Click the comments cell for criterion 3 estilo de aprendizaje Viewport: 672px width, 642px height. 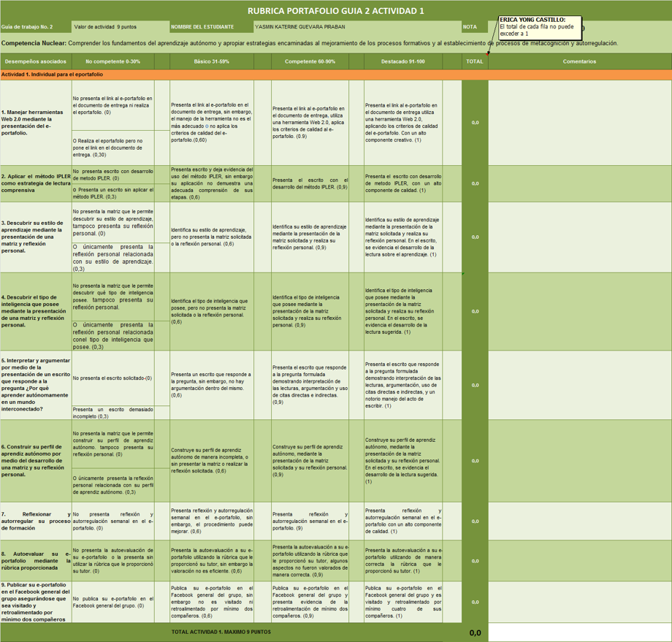(x=579, y=237)
